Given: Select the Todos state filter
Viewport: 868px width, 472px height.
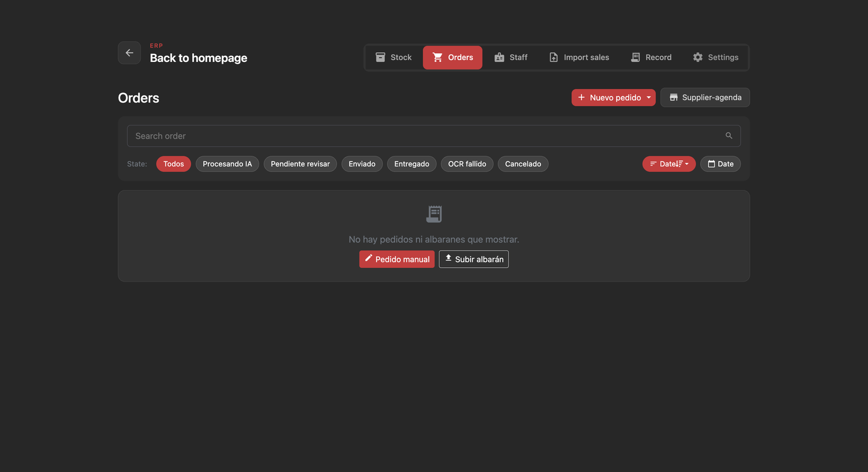Looking at the screenshot, I should [174, 164].
